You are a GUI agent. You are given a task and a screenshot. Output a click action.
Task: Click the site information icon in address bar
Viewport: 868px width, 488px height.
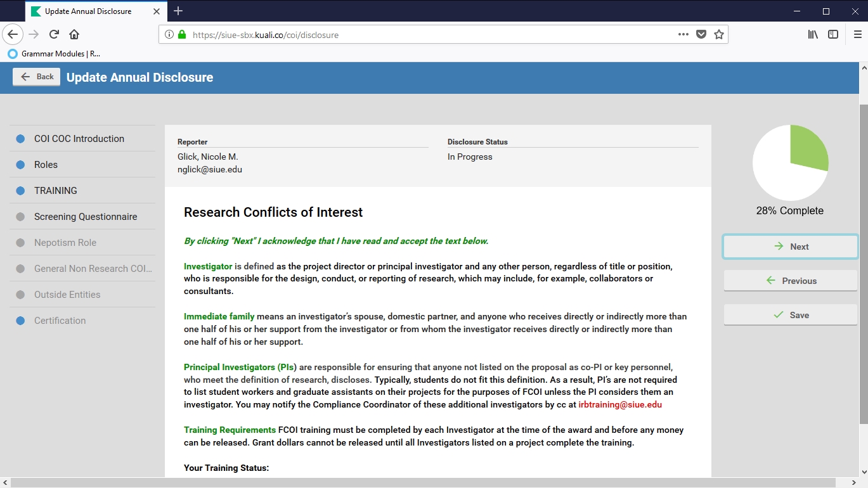(x=169, y=35)
